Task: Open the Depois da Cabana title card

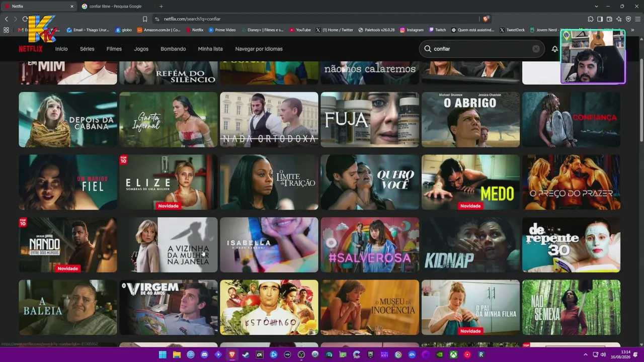Action: click(x=68, y=120)
